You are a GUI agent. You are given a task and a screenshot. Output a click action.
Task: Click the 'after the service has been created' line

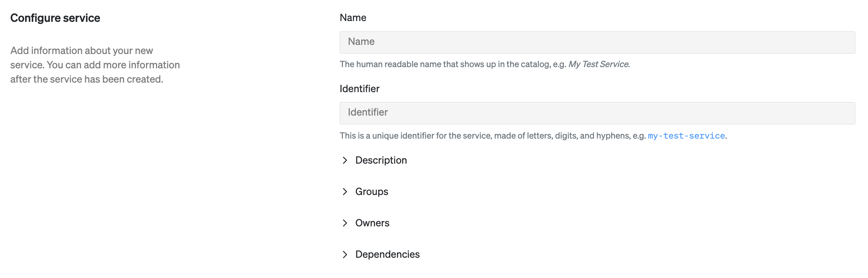click(x=87, y=79)
